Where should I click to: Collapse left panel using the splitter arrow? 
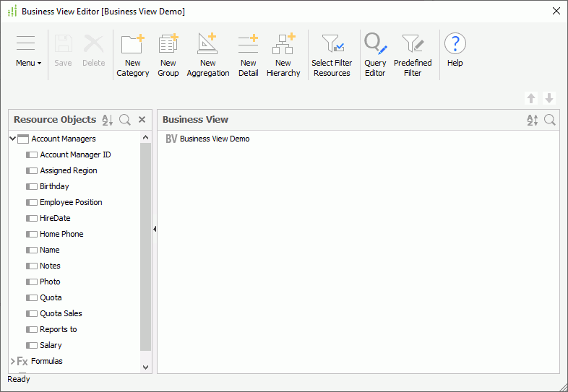click(x=155, y=229)
